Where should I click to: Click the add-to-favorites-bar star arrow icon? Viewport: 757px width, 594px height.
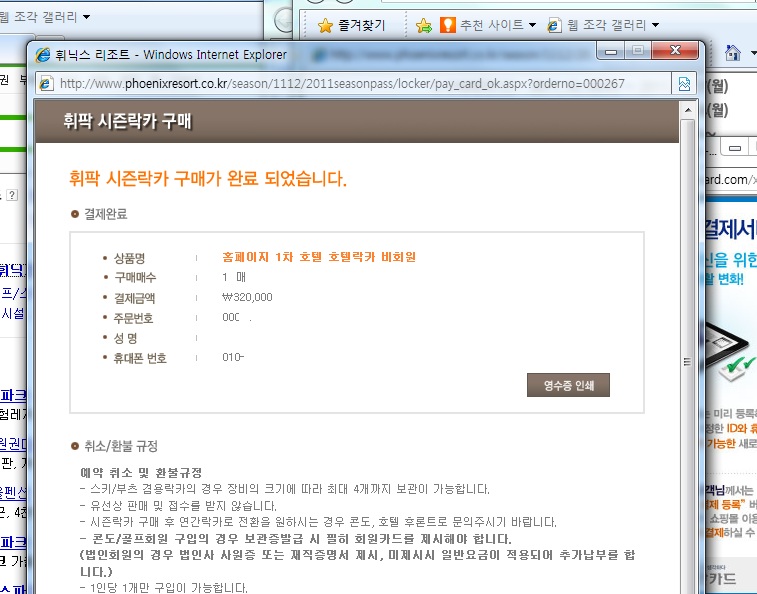(x=423, y=25)
